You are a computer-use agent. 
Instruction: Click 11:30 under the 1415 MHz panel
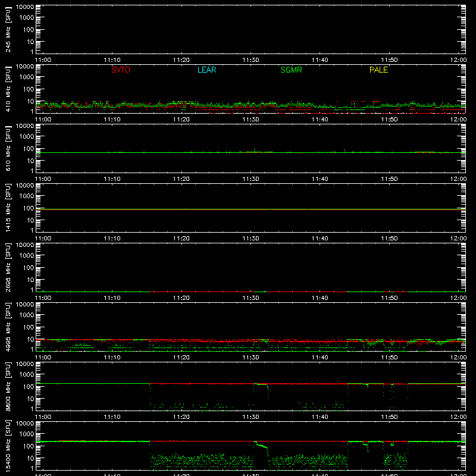tap(250, 239)
